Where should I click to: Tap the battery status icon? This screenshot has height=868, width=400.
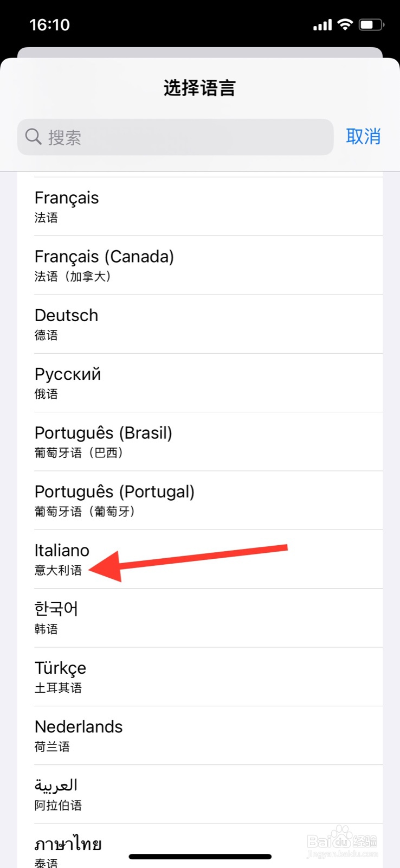coord(371,24)
